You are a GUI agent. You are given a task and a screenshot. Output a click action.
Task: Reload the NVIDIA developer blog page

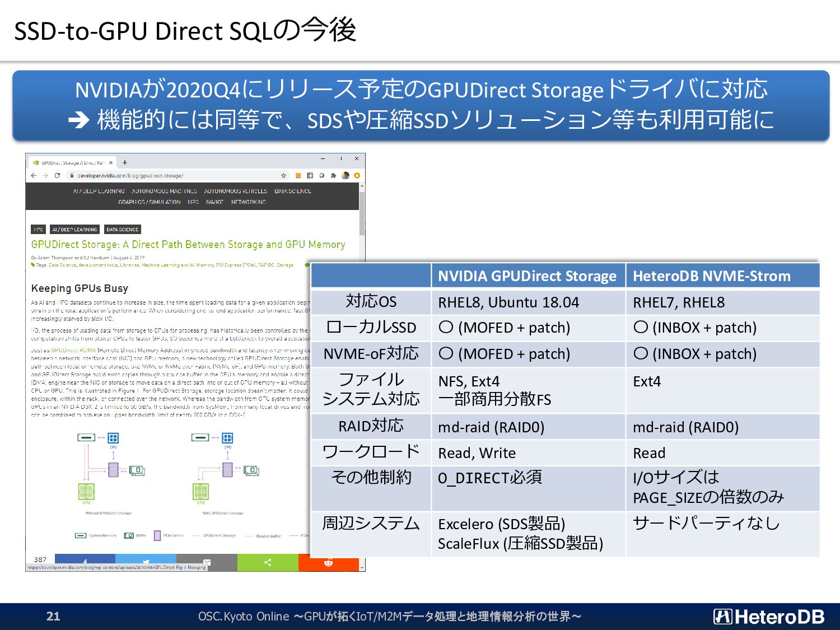pos(57,175)
